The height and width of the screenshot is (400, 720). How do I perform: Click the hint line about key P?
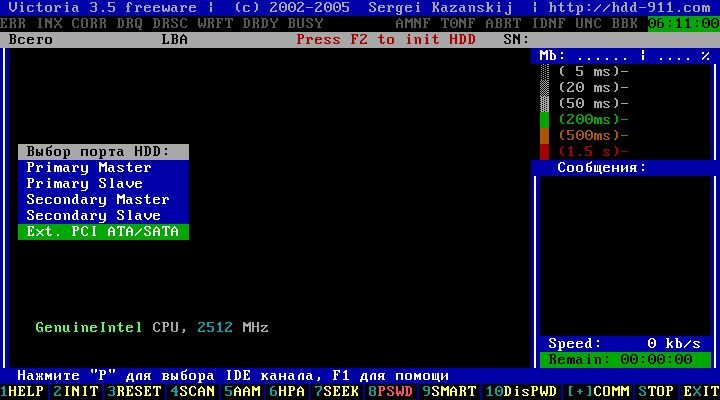click(233, 376)
